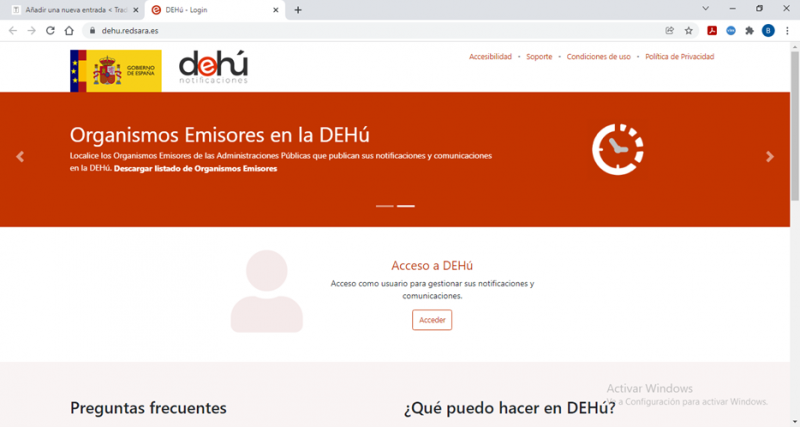Open a new browser tab
Image resolution: width=800 pixels, height=427 pixels.
click(298, 10)
